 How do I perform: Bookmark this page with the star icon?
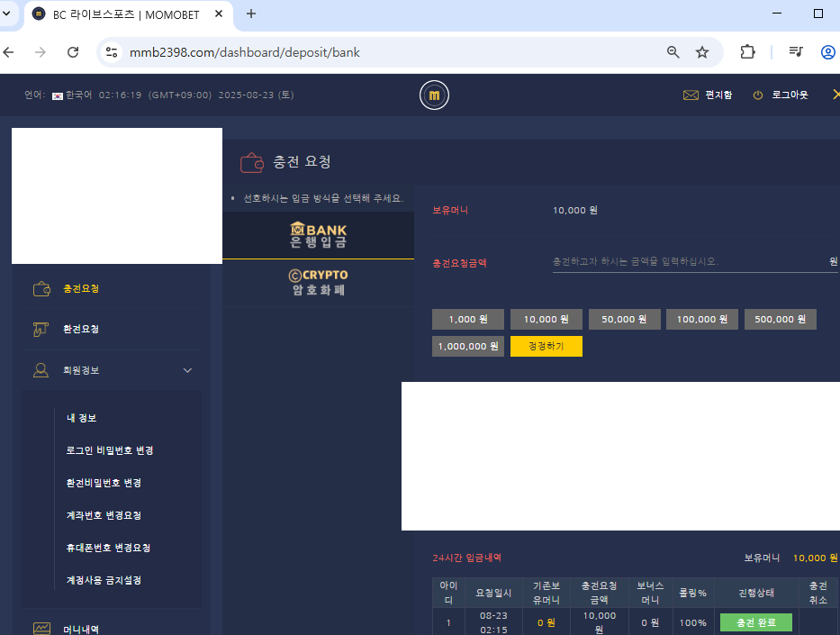pos(702,52)
